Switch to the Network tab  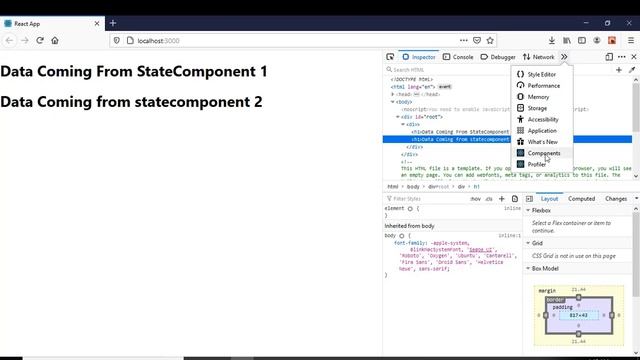click(x=539, y=57)
